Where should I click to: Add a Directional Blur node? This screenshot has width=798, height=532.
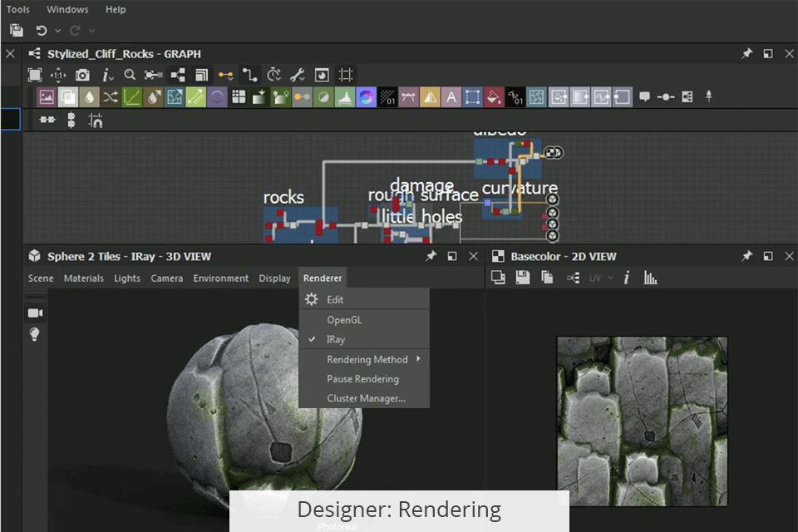click(x=153, y=96)
